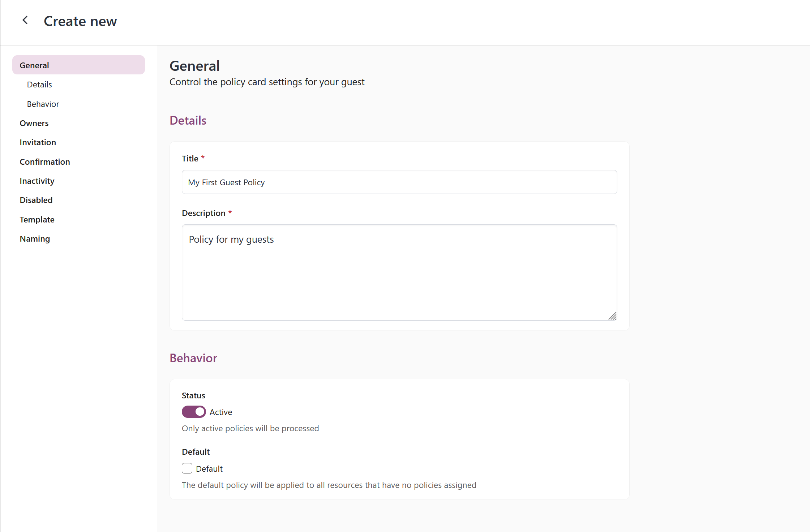Click the Behavior section heading
The height and width of the screenshot is (532, 810).
click(193, 358)
